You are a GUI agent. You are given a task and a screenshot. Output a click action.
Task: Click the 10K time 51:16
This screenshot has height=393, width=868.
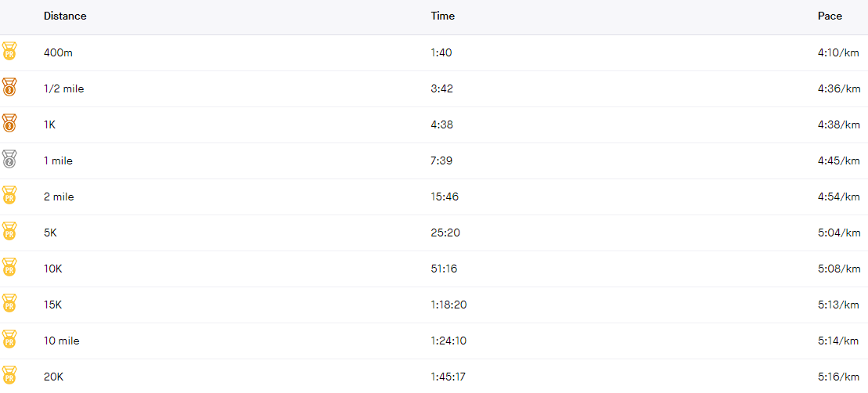(x=444, y=269)
